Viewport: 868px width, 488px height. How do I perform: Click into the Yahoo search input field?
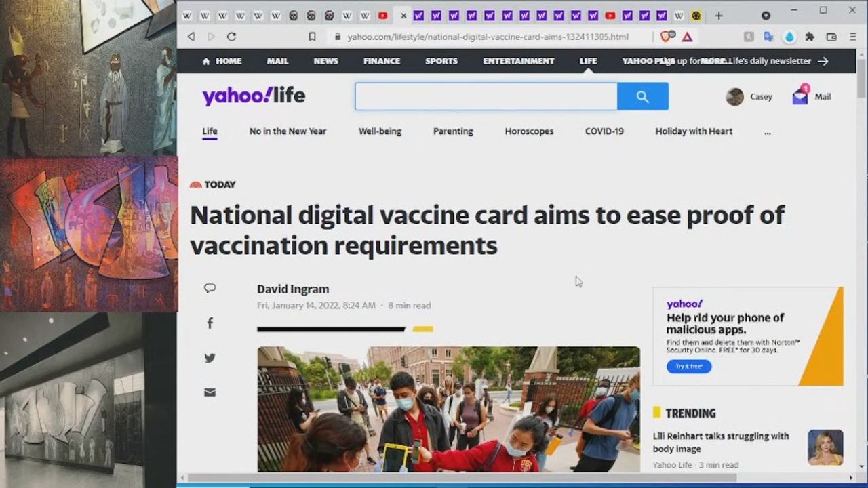[486, 97]
